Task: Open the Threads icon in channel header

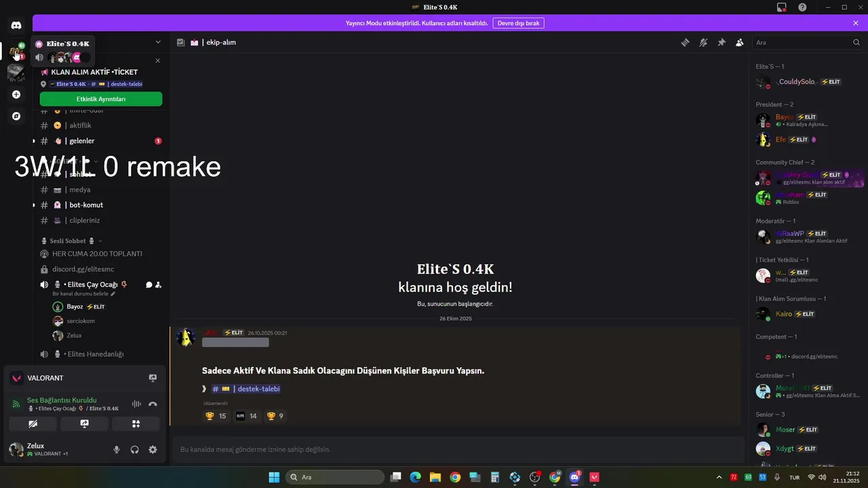Action: click(x=685, y=42)
